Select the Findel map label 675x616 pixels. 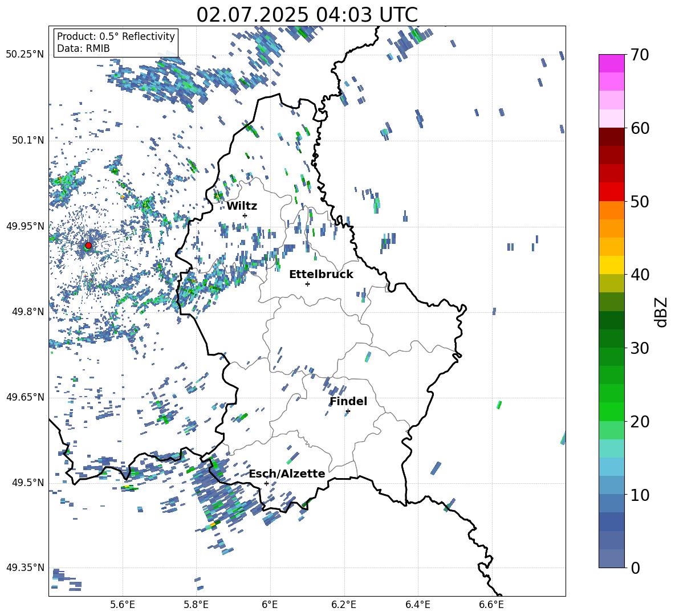[x=348, y=401]
